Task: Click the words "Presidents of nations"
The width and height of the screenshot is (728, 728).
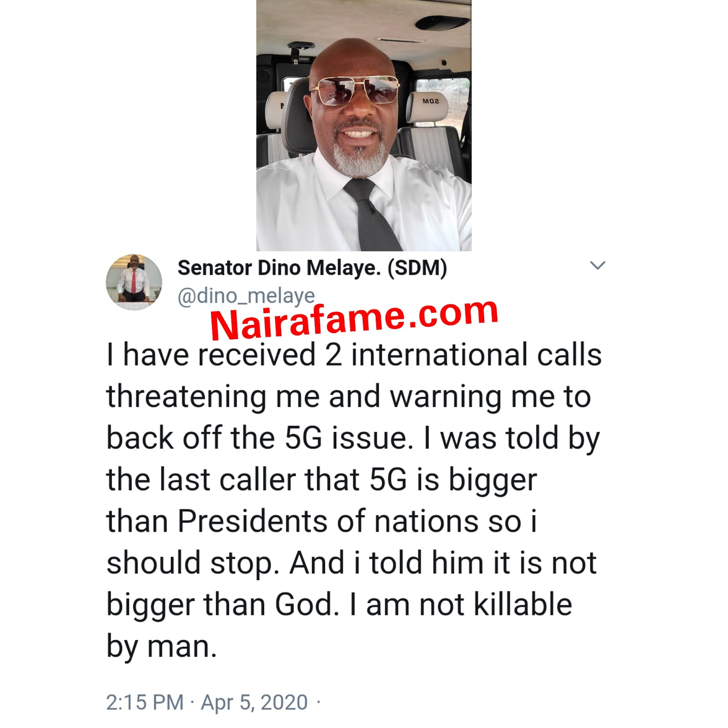Action: 328,521
